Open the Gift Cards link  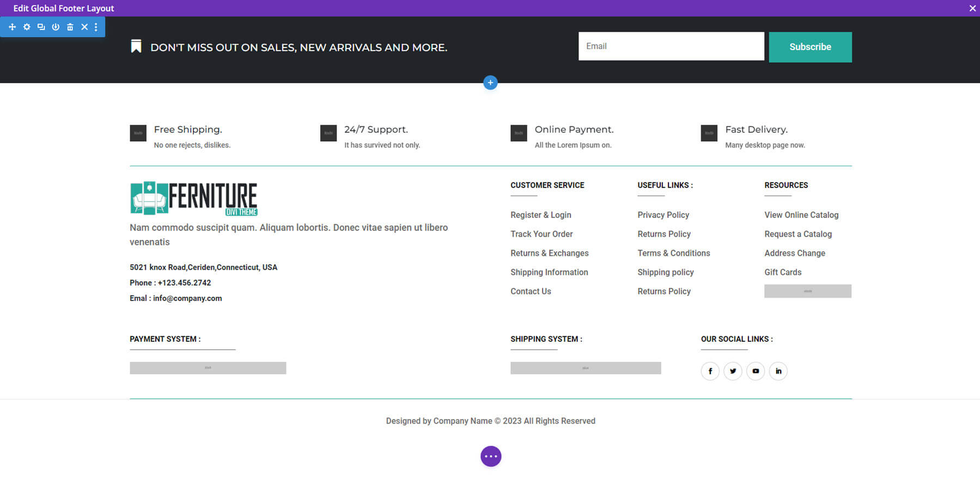(783, 272)
